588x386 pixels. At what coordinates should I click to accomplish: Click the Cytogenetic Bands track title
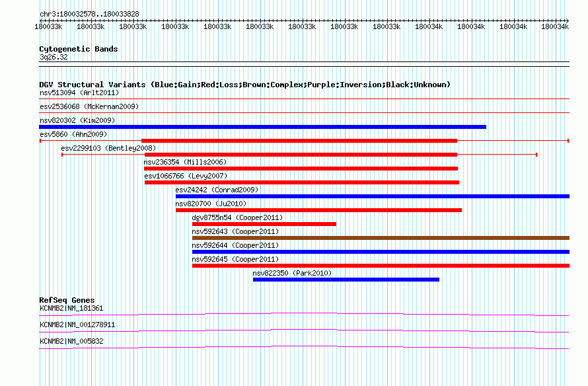(x=79, y=49)
